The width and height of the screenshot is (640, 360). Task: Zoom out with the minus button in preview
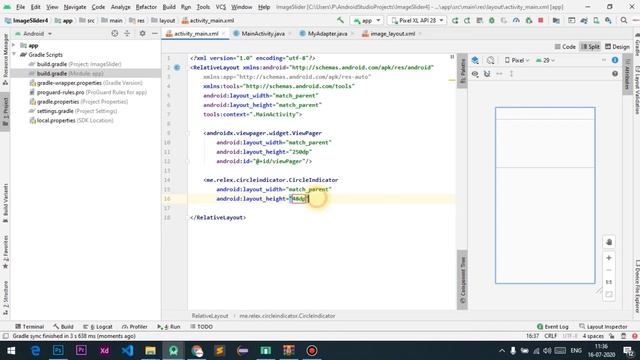point(609,270)
